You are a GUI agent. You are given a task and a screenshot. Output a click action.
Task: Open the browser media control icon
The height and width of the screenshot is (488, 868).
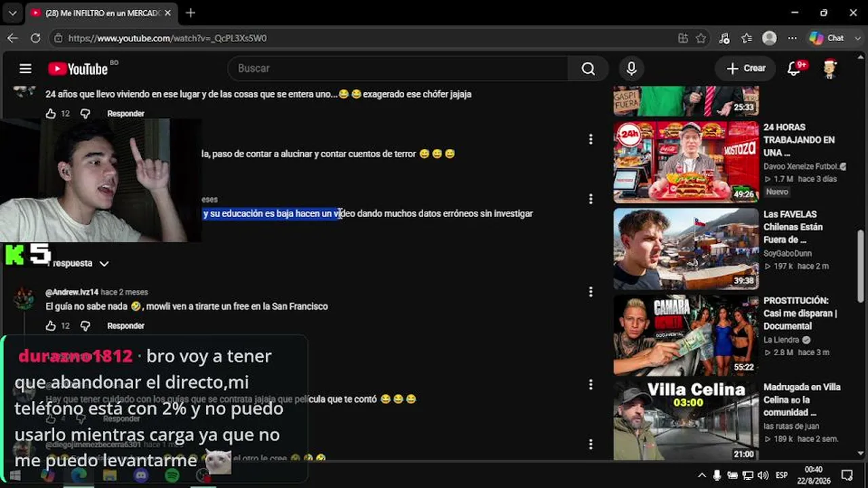[x=724, y=38]
